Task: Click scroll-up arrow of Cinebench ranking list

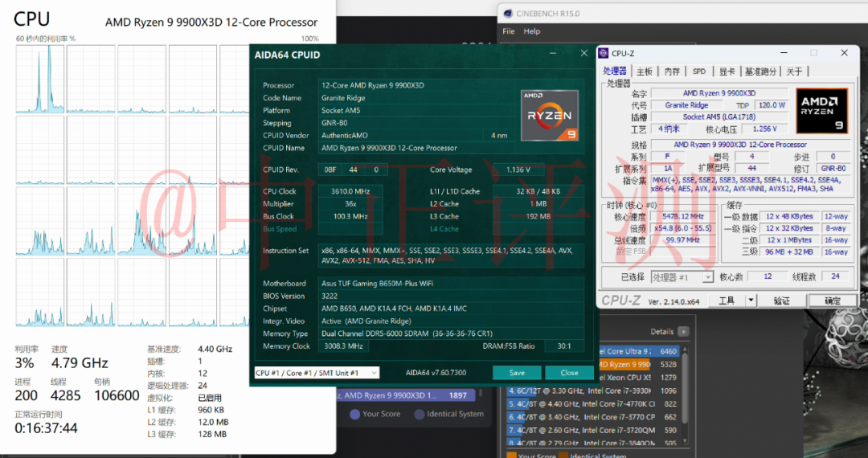Action: pos(686,350)
